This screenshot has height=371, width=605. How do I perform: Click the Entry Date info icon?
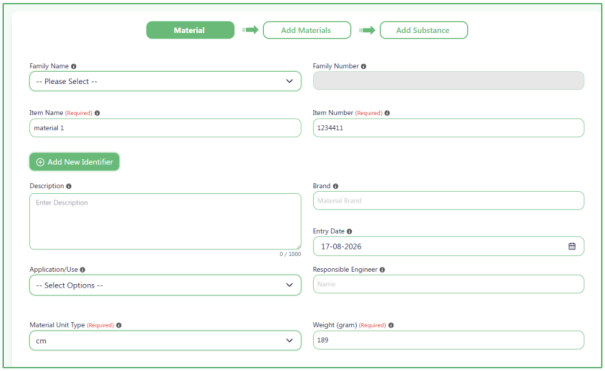[x=349, y=231]
